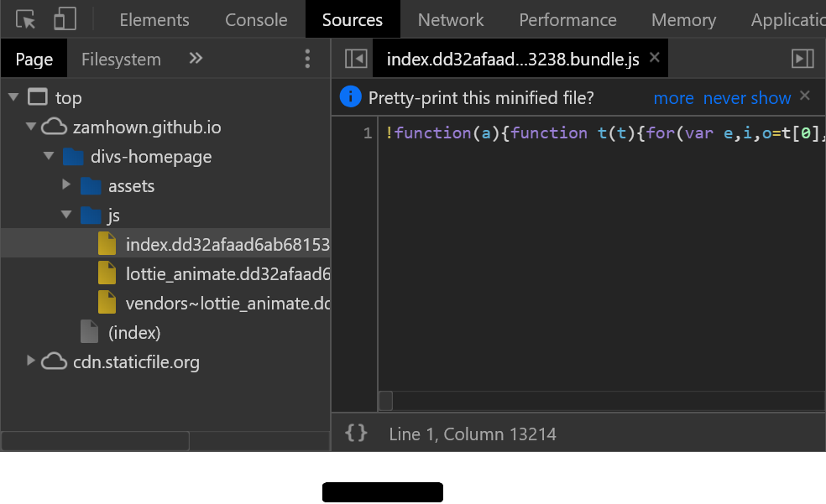This screenshot has height=504, width=826.
Task: Toggle the debugger sidebar pane icon
Action: point(803,59)
